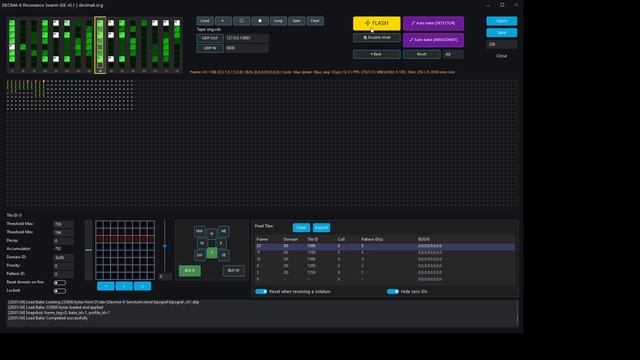Toggle the green BUS R button
The height and width of the screenshot is (360, 640).
pyautogui.click(x=190, y=271)
